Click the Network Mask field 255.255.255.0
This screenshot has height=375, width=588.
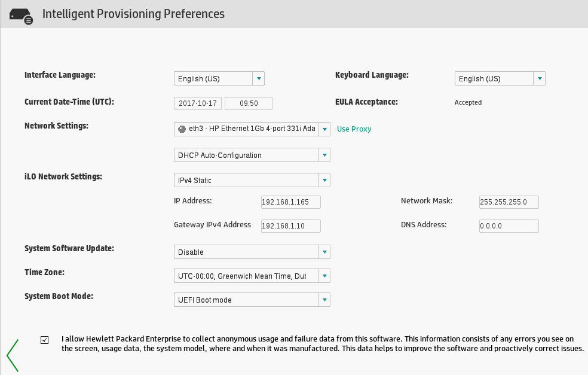coord(509,202)
